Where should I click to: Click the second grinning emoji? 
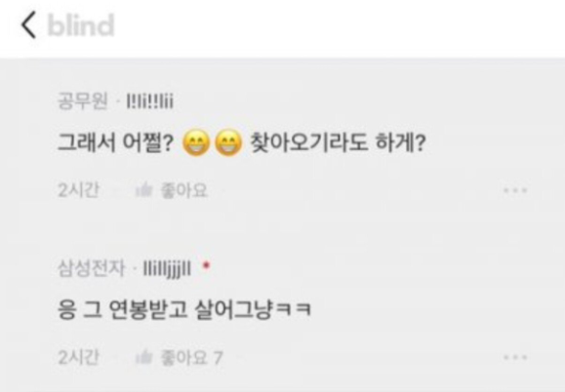pos(228,143)
